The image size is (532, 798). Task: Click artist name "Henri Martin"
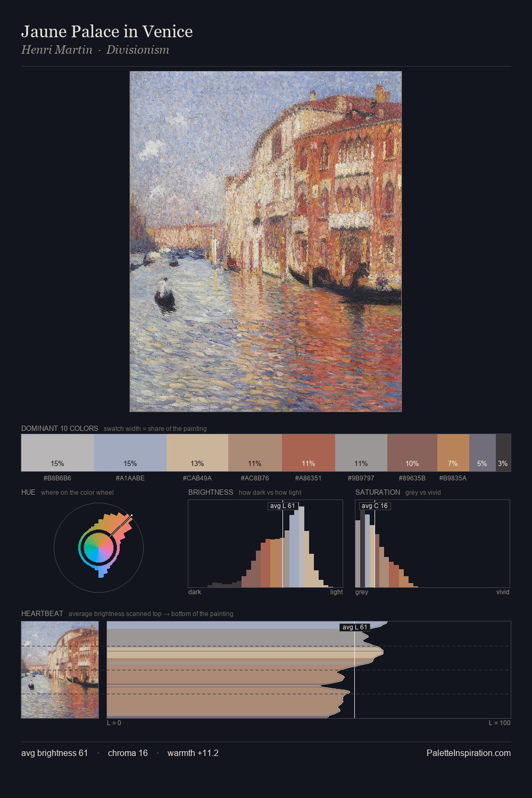click(x=57, y=50)
